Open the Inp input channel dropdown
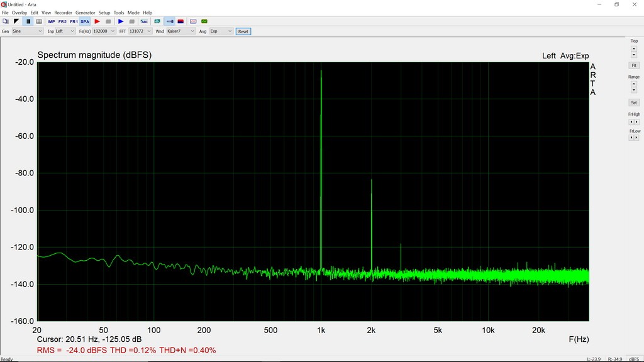The width and height of the screenshot is (644, 362). coord(65,31)
